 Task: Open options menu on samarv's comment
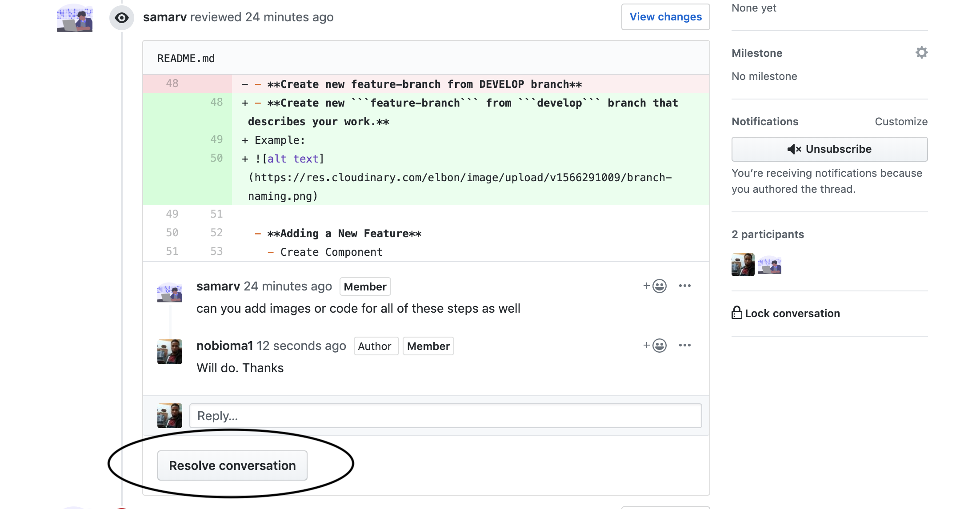[684, 286]
